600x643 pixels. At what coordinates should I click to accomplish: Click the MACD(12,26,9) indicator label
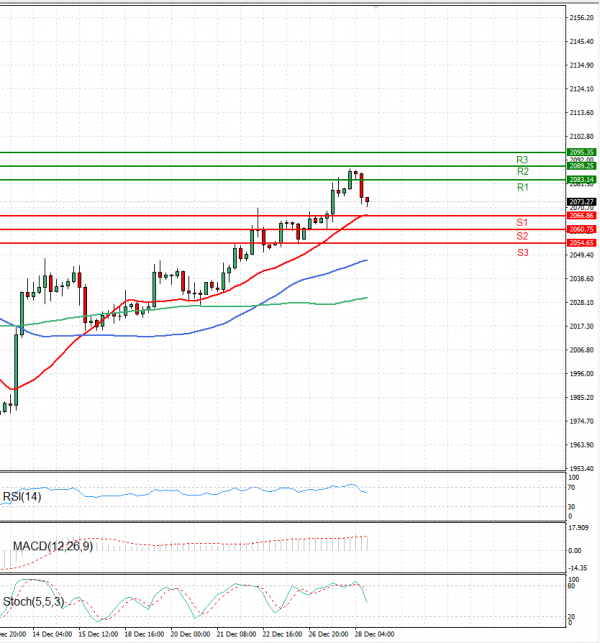tap(53, 546)
